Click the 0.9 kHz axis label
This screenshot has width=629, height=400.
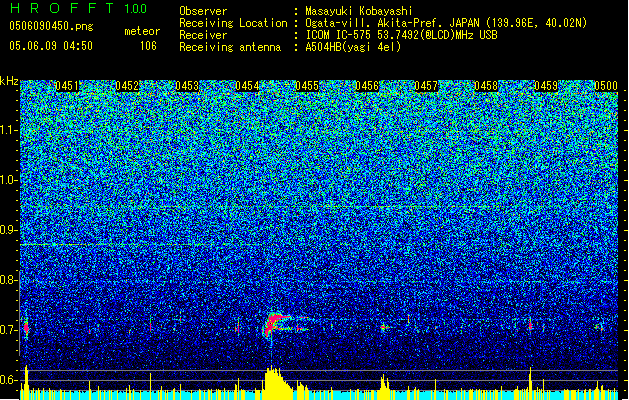(x=9, y=230)
